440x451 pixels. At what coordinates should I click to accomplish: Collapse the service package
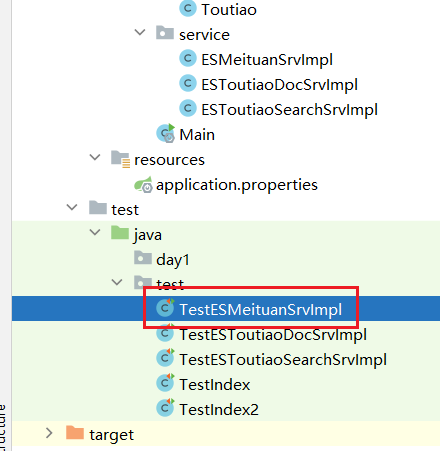(x=140, y=32)
